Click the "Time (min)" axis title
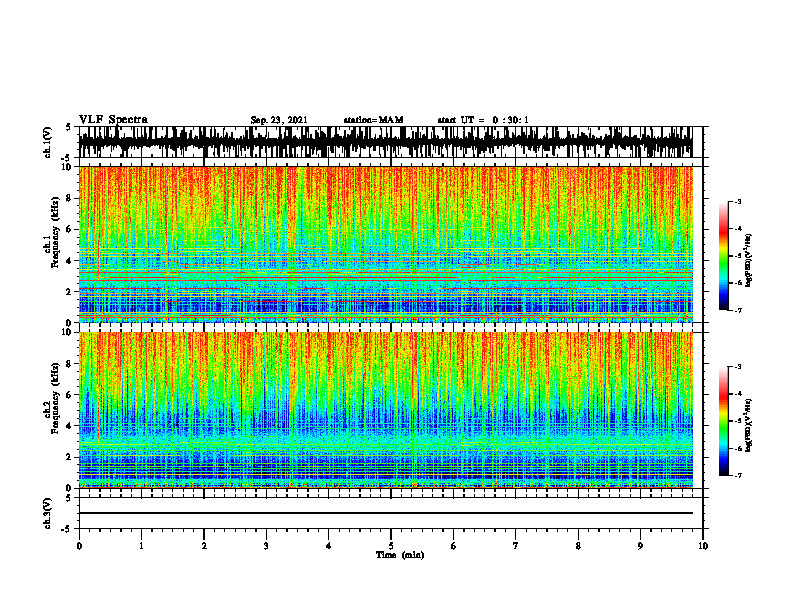This screenshot has height=612, width=792. (400, 555)
